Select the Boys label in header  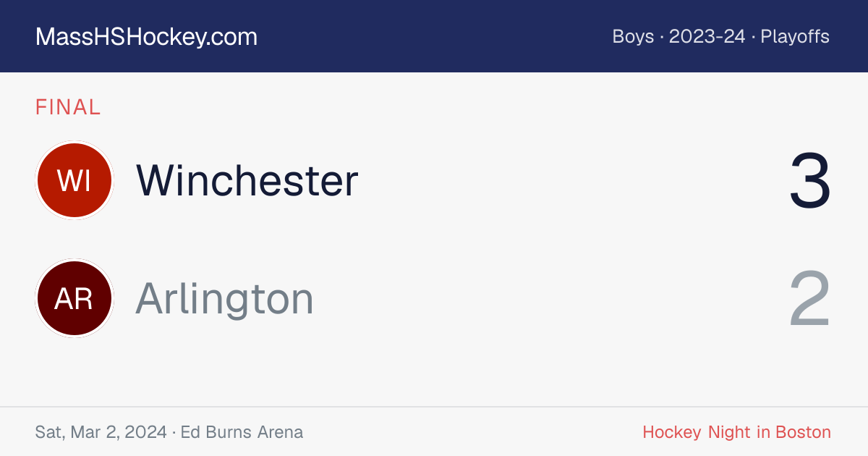tap(633, 36)
